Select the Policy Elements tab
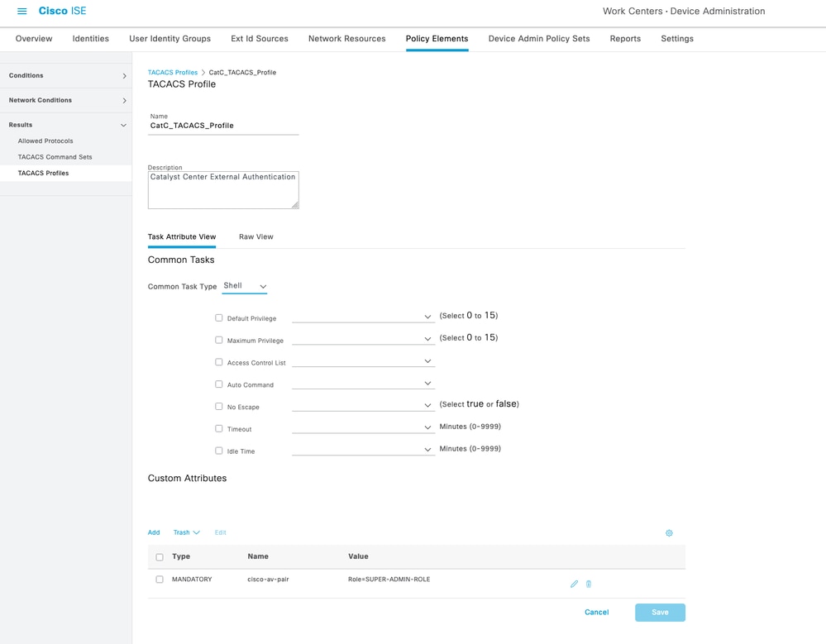Viewport: 826px width, 644px height. click(x=437, y=38)
